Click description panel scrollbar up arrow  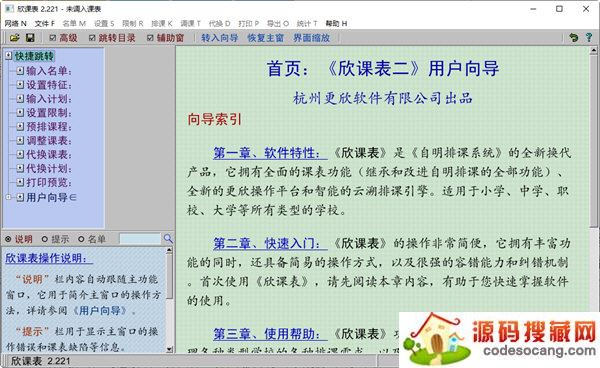169,250
